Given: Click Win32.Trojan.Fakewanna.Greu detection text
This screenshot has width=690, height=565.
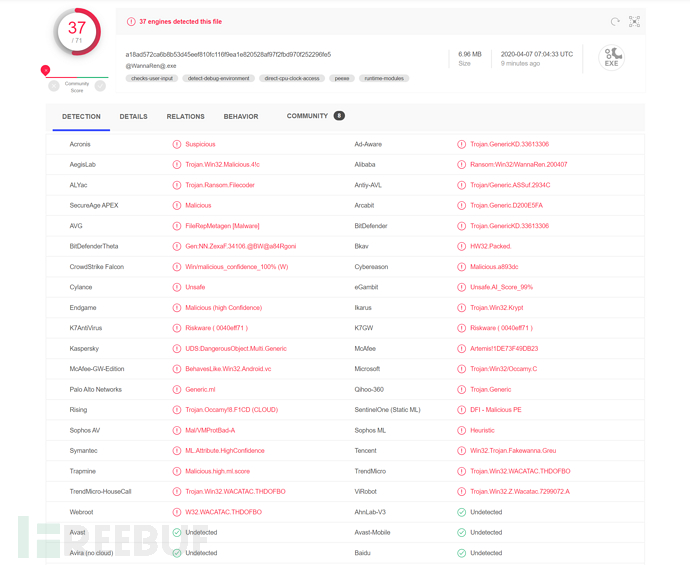Looking at the screenshot, I should 513,451.
